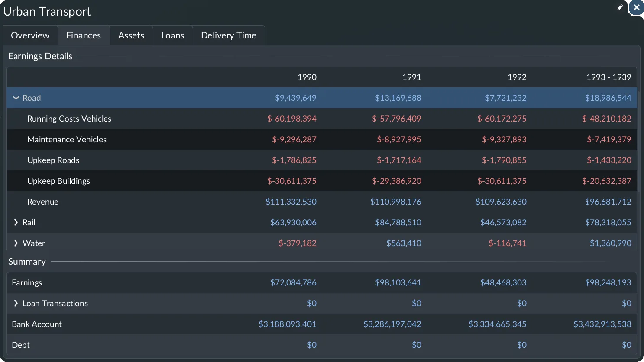Viewport: 644px width, 362px height.
Task: Go to the Loans tab
Action: [x=172, y=35]
